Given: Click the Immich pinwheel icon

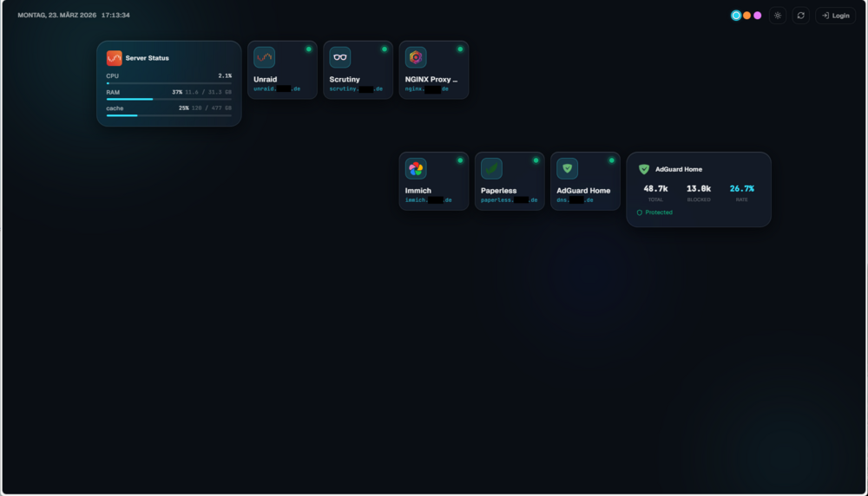Looking at the screenshot, I should tap(416, 168).
